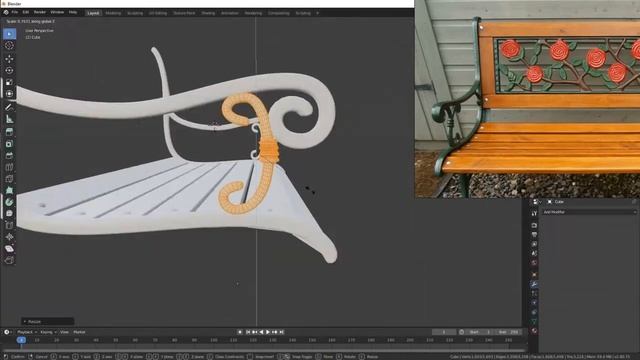Image resolution: width=640 pixels, height=360 pixels.
Task: Open the Window menu
Action: point(57,13)
